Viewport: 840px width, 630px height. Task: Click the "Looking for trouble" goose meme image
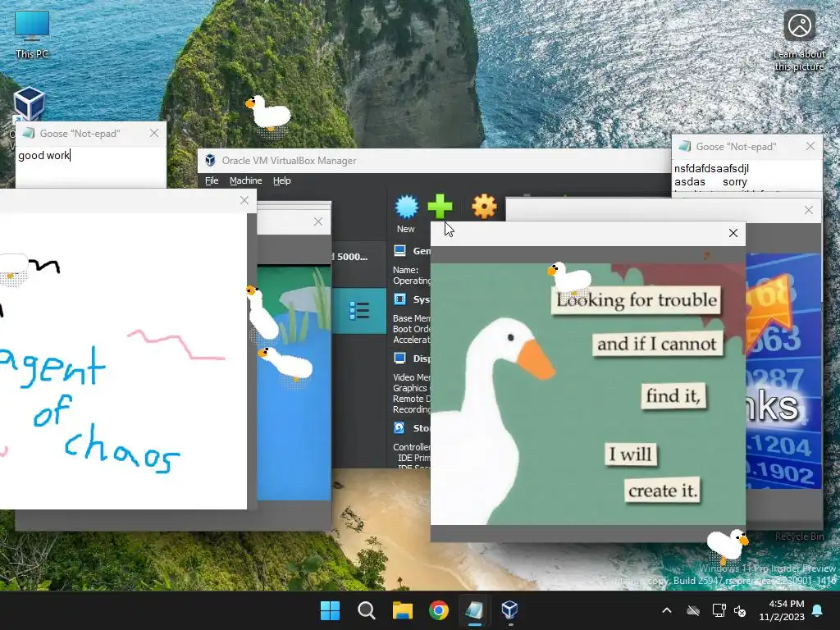click(x=587, y=394)
